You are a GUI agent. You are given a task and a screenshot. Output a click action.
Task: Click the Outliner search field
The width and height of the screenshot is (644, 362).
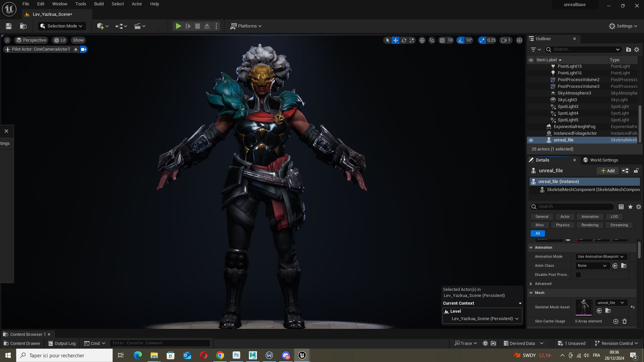pos(583,49)
